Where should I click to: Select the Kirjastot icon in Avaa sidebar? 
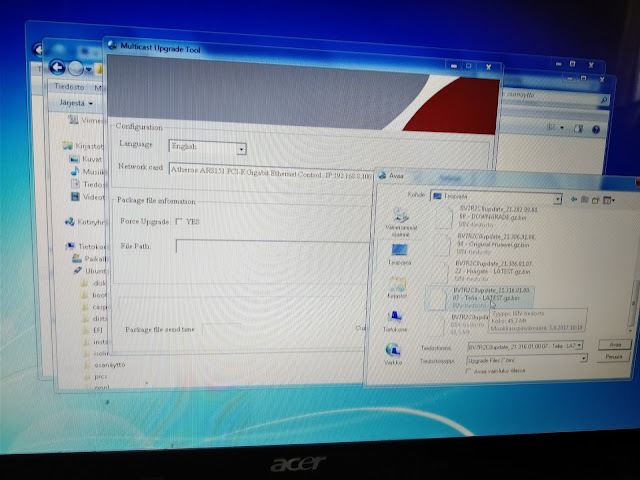pyautogui.click(x=397, y=287)
